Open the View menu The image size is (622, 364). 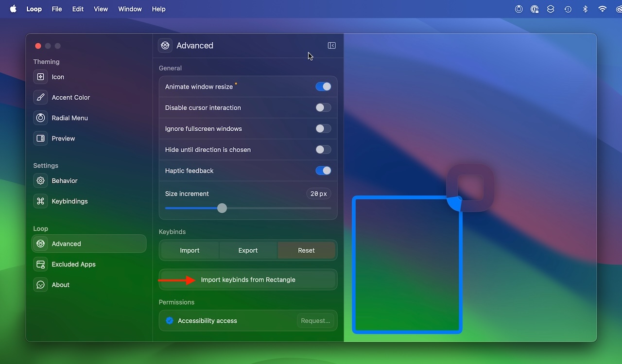[101, 9]
